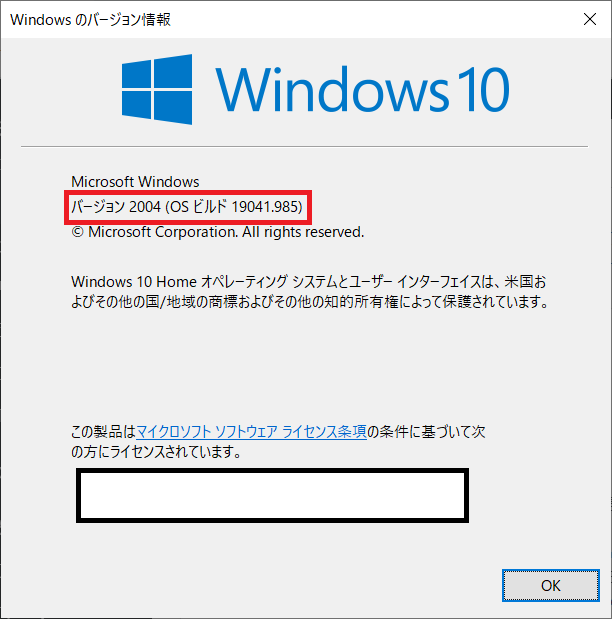This screenshot has height=619, width=612.
Task: Close the Windows version info dialog
Action: pos(589,19)
